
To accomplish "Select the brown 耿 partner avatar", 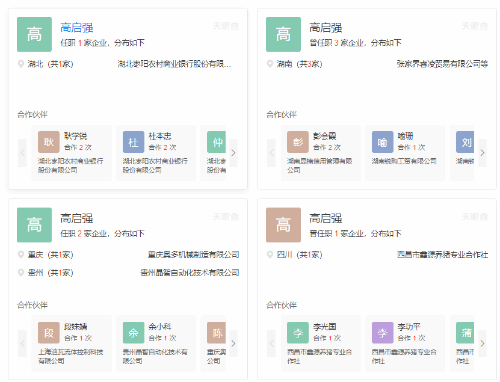I will pyautogui.click(x=49, y=142).
